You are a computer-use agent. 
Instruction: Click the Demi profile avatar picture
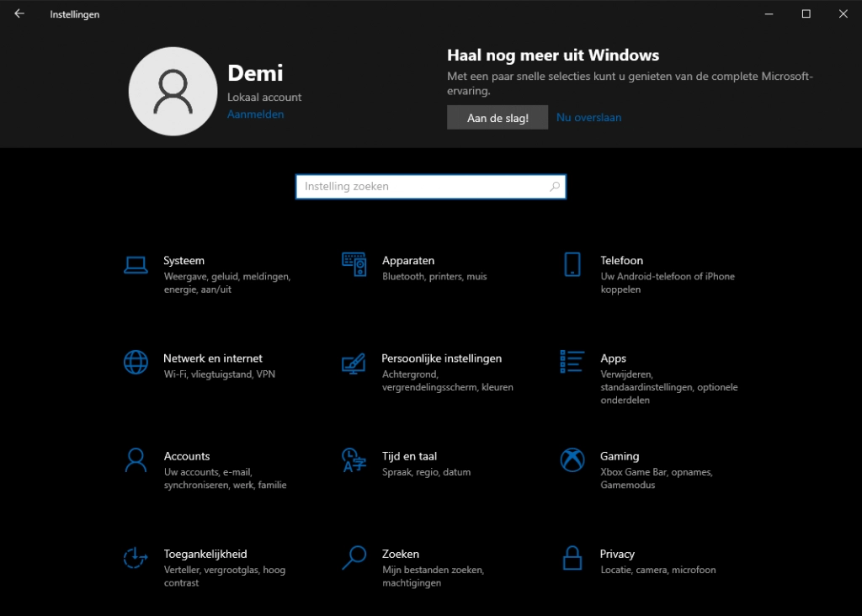tap(173, 92)
